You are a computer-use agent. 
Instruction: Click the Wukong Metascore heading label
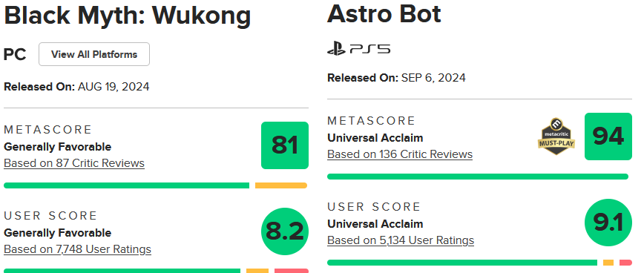click(x=47, y=130)
